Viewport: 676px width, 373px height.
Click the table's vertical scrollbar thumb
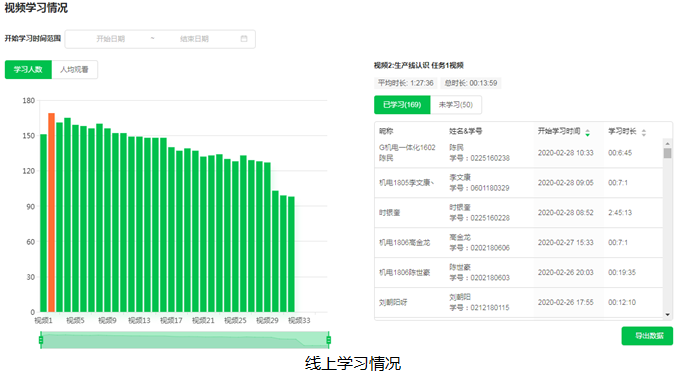pos(667,153)
